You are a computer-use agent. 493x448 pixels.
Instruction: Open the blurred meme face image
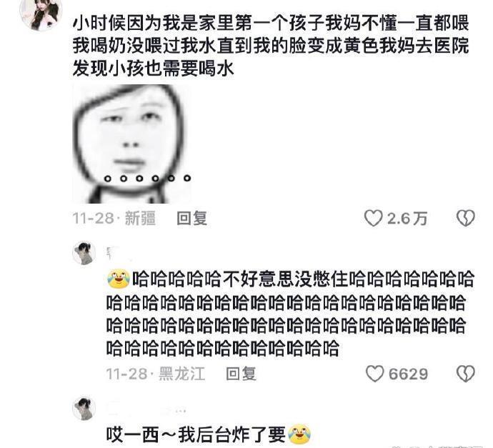131,144
